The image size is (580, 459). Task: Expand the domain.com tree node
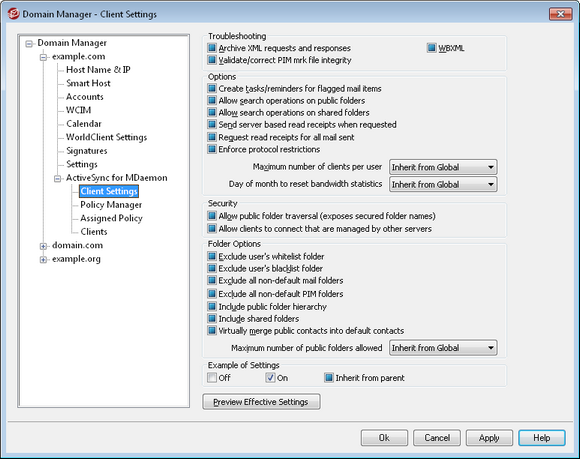(x=43, y=246)
